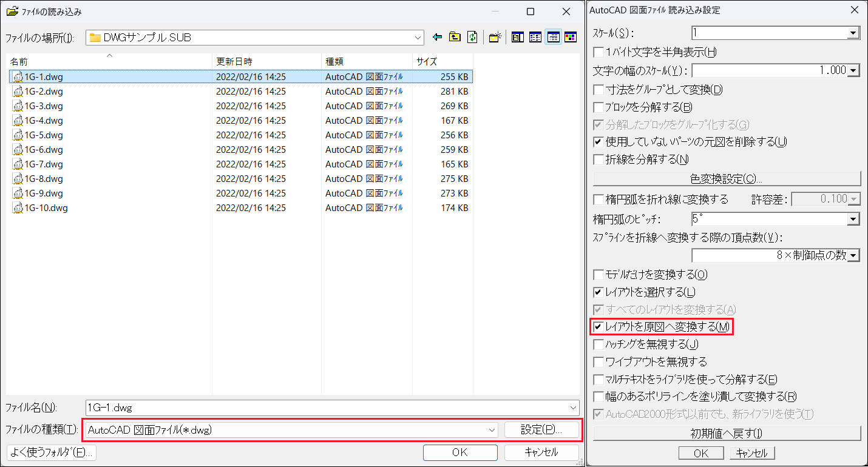This screenshot has width=868, height=467.
Task: Expand the ファイルの種類 dropdown
Action: (x=492, y=429)
